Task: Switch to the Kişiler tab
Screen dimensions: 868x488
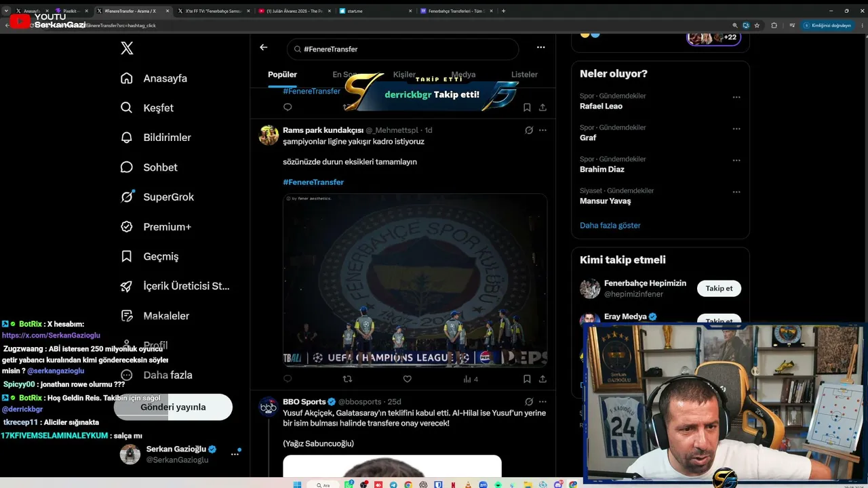Action: pos(405,75)
